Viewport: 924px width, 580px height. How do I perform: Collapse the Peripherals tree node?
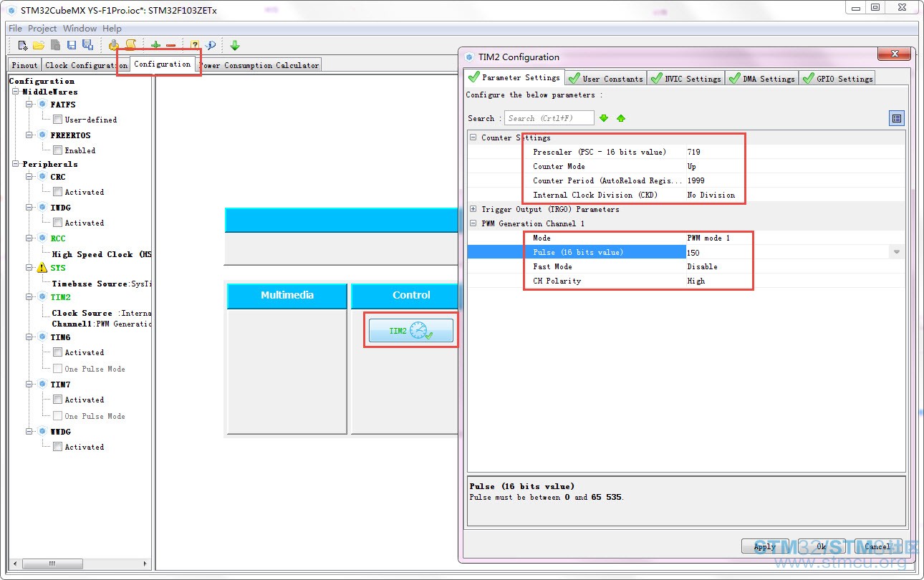point(16,164)
